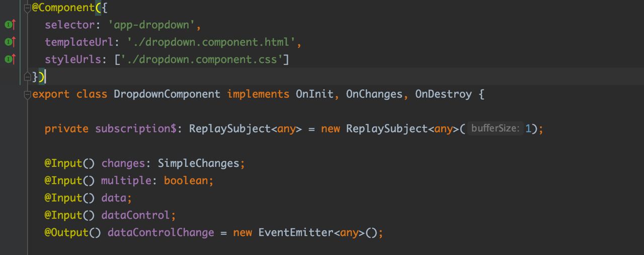This screenshot has height=255, width=644.
Task: Click './dropdown.component.html' template path
Action: 211,42
